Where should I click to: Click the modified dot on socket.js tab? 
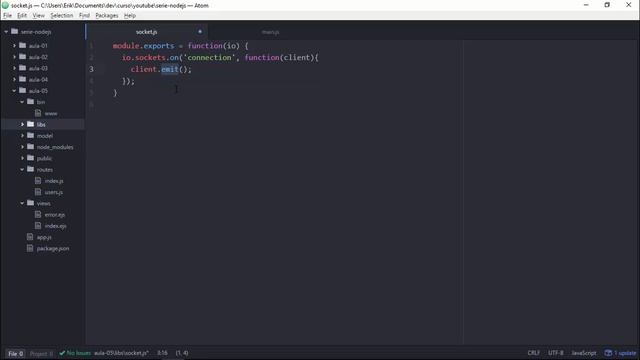[200, 31]
